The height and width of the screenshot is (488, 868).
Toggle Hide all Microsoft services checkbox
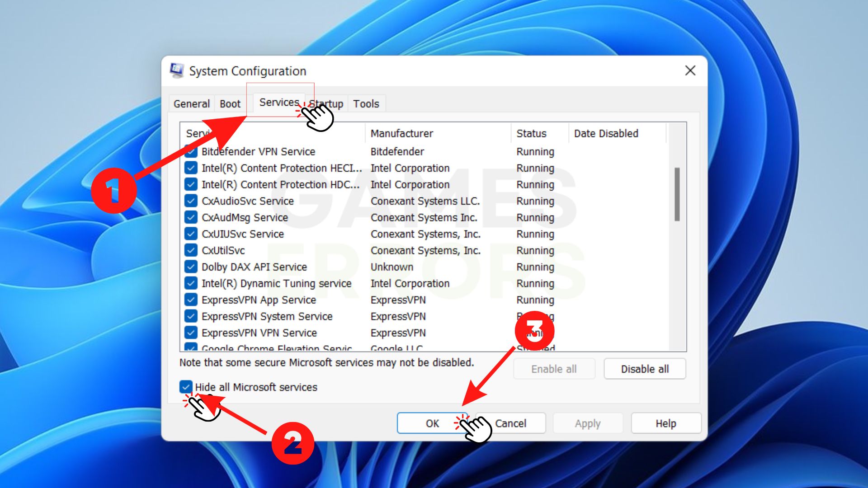click(x=186, y=387)
